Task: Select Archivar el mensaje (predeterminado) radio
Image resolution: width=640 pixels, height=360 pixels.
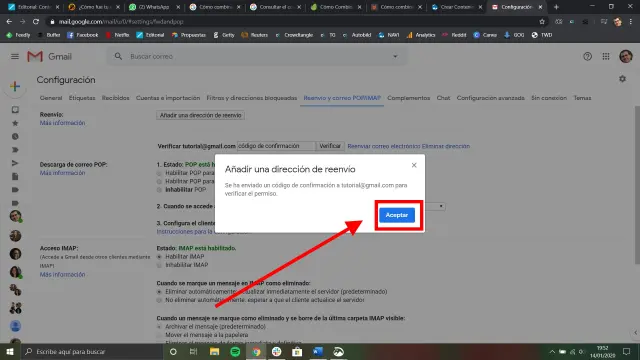Action: point(159,327)
